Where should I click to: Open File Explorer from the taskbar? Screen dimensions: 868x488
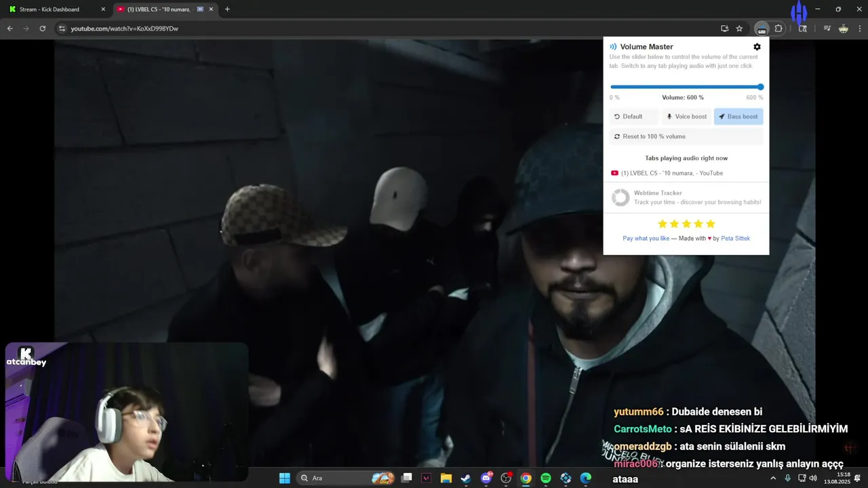(x=446, y=478)
